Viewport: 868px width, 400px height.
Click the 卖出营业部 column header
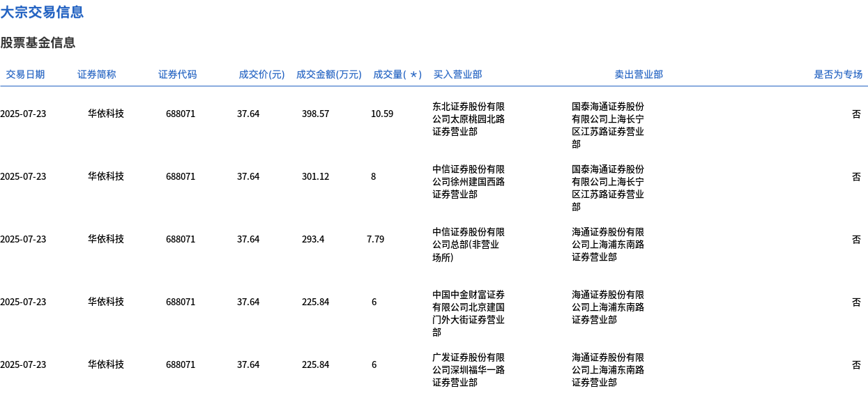coord(639,75)
